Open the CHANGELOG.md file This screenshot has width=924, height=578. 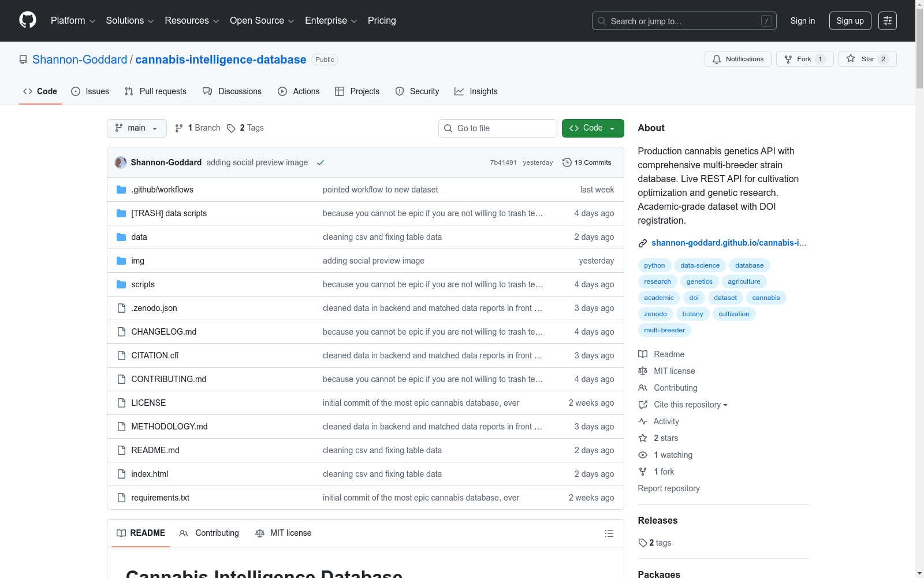tap(164, 332)
